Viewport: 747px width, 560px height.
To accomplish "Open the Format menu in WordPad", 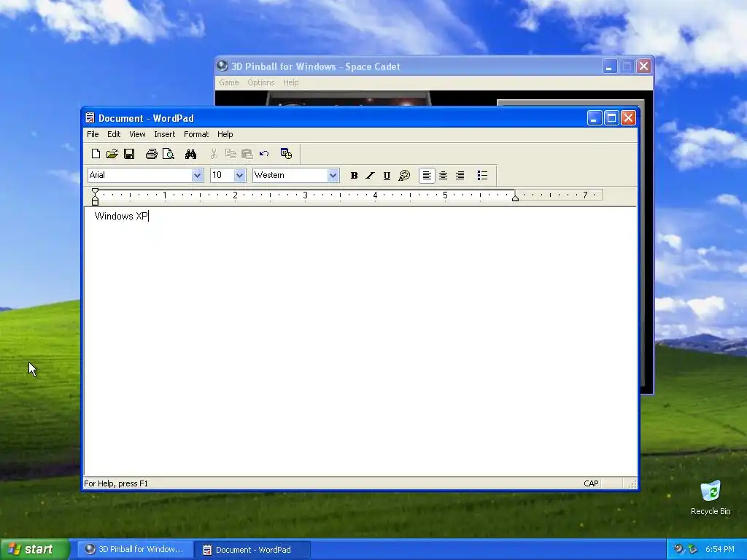I will [x=196, y=134].
